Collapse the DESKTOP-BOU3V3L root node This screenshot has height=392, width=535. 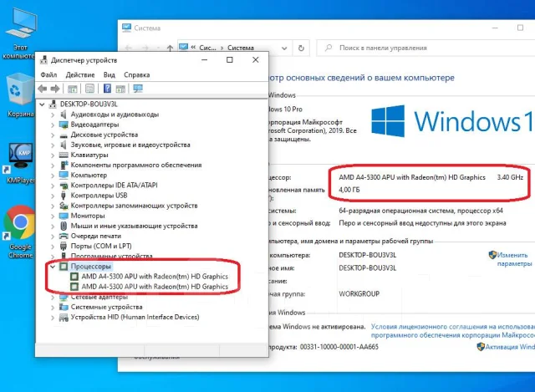coord(42,104)
